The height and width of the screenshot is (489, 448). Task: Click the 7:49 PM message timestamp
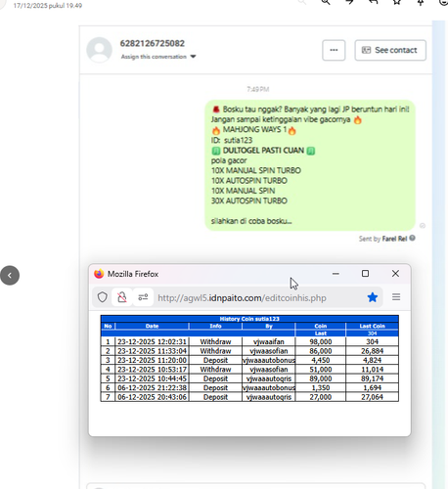tap(258, 89)
